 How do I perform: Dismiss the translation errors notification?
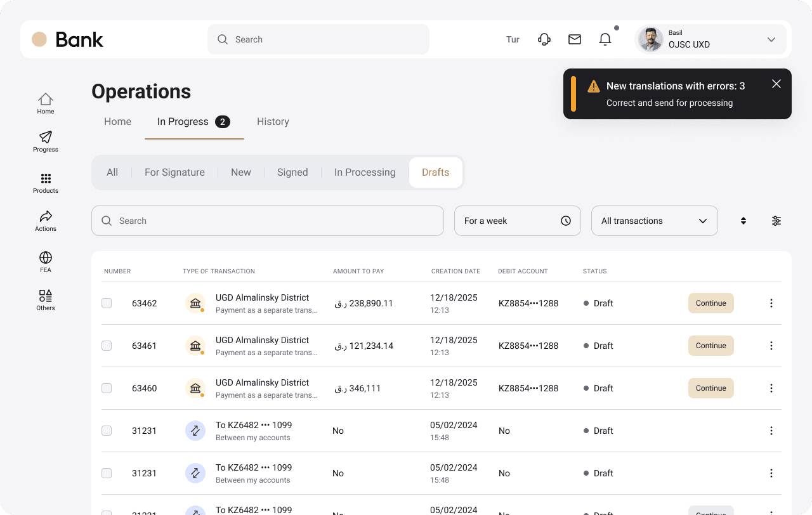[776, 84]
